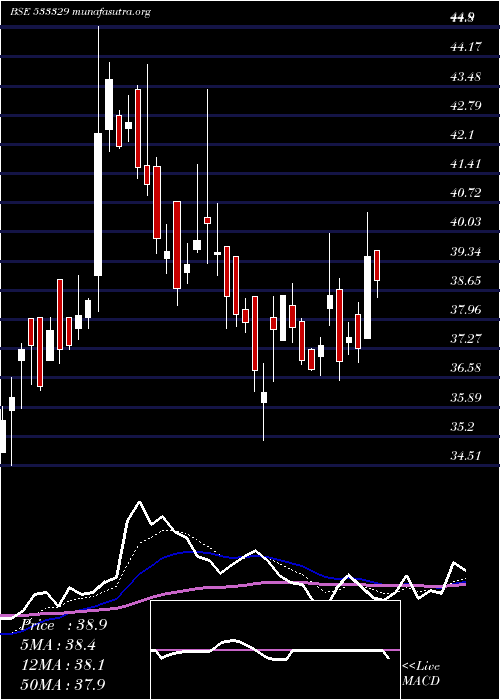Image resolution: width=500 pixels, height=700 pixels.
Task: Click the 39.34 price axis label
Action: [466, 251]
